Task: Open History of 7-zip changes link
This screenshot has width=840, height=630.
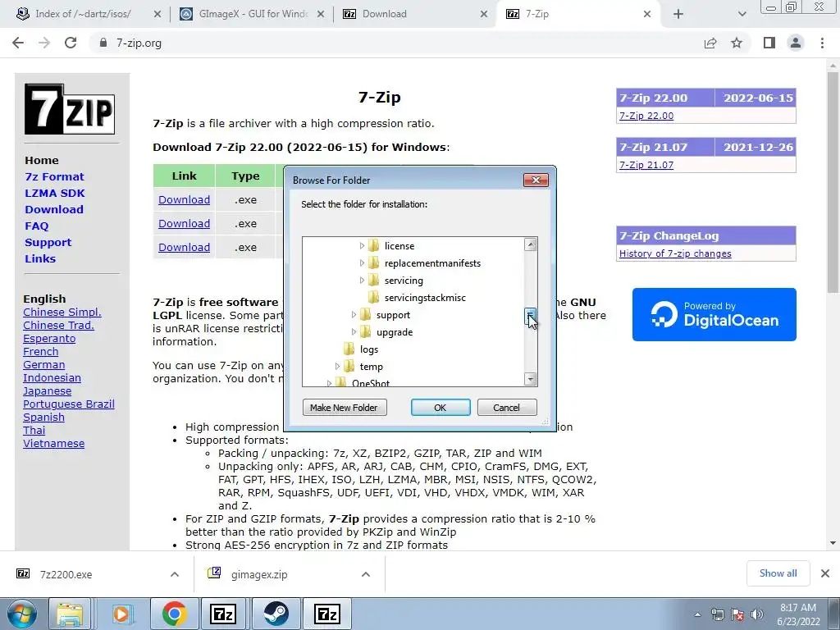Action: tap(675, 254)
